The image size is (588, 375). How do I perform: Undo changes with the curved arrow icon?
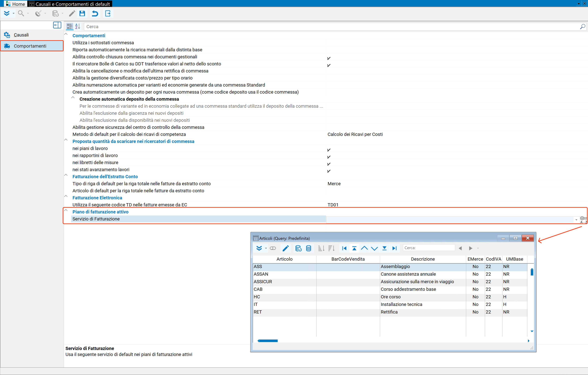tap(95, 13)
